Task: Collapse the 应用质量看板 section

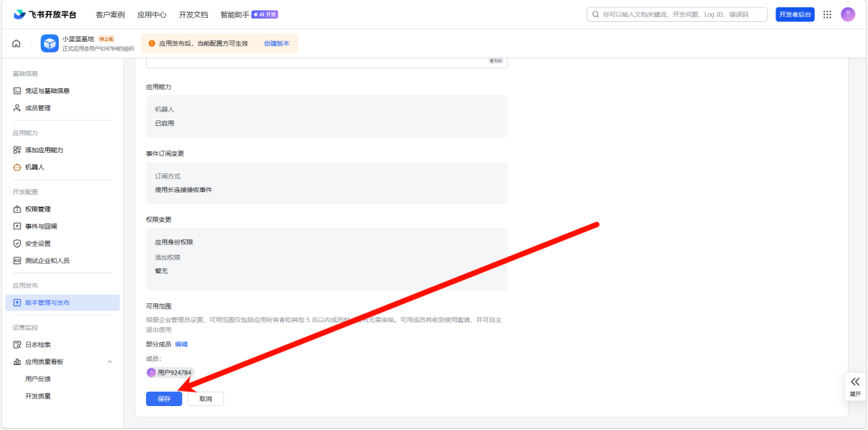Action: pyautogui.click(x=110, y=362)
